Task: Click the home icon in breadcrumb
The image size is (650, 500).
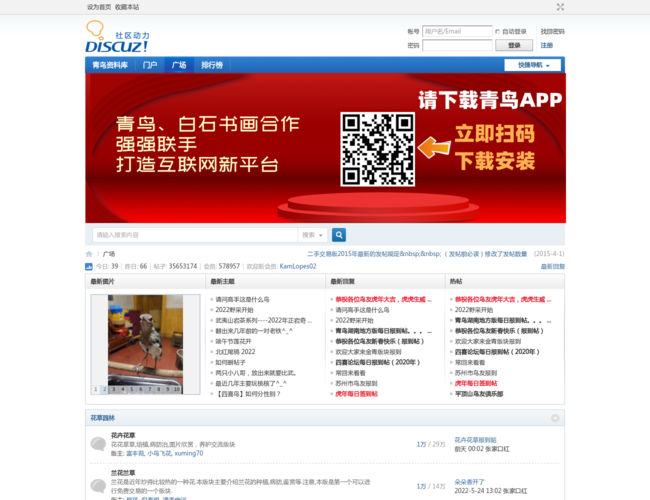Action: coord(89,254)
